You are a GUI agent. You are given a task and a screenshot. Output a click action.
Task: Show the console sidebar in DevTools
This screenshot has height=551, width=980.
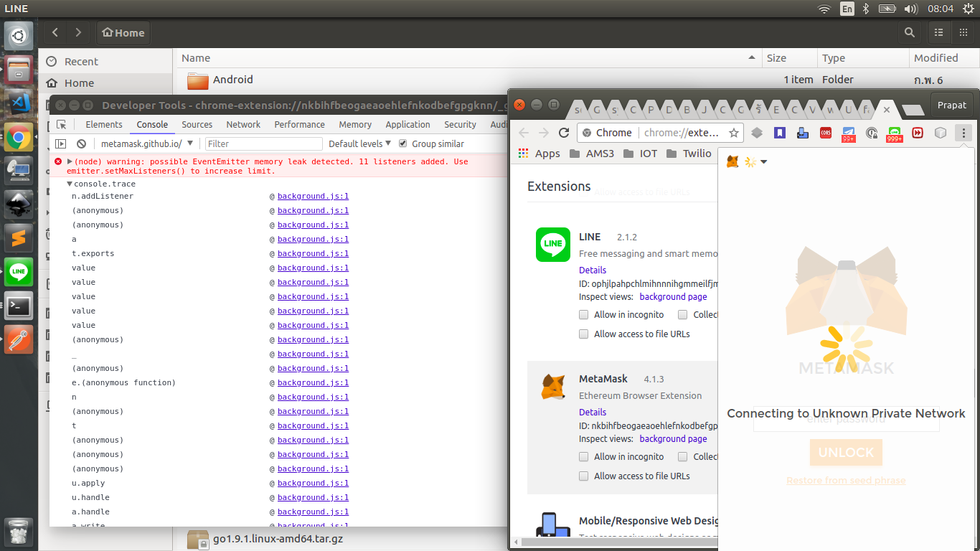click(61, 143)
